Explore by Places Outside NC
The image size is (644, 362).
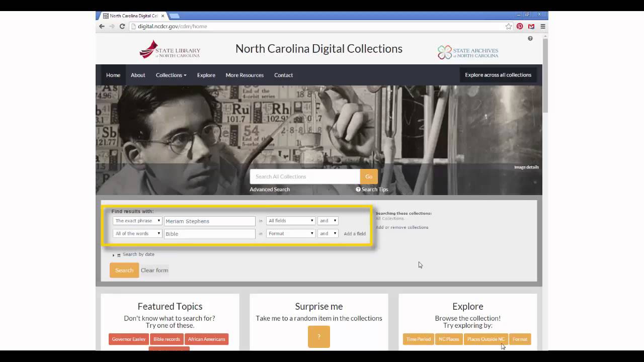pyautogui.click(x=486, y=339)
